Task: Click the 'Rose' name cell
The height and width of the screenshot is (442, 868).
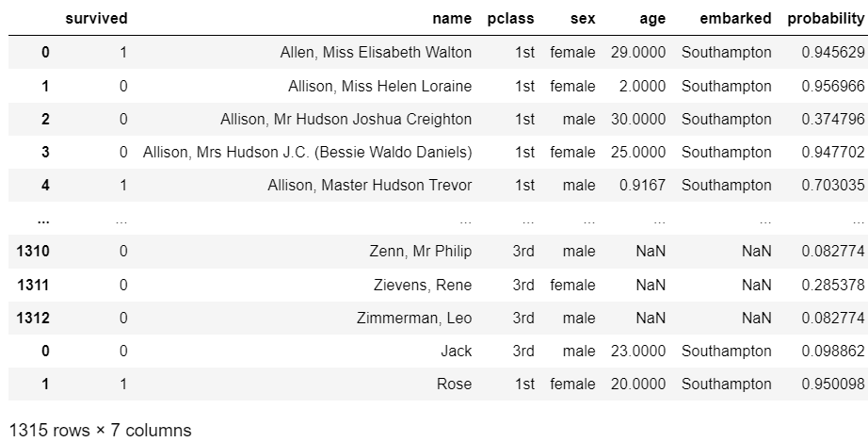Action: tap(454, 384)
